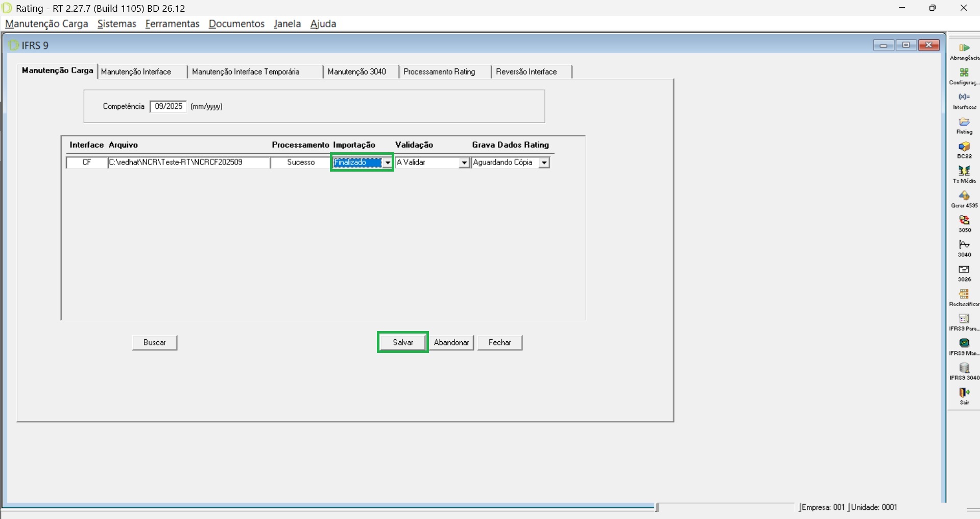Click the Abandonar button
This screenshot has height=519, width=980.
pyautogui.click(x=451, y=342)
